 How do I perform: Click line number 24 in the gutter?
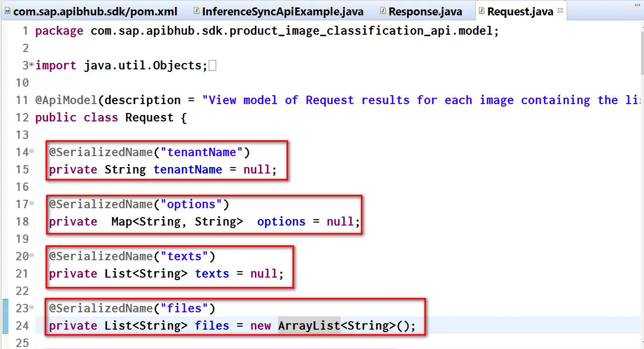(22, 326)
